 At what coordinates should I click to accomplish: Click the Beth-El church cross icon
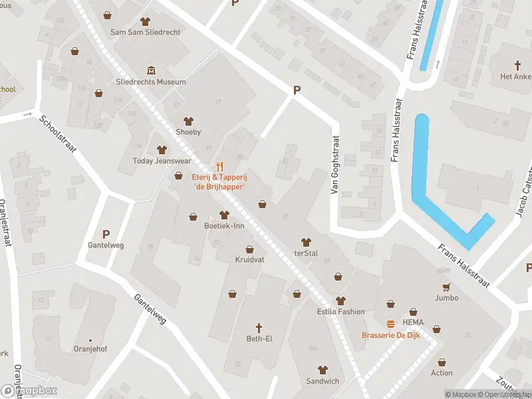tap(259, 328)
